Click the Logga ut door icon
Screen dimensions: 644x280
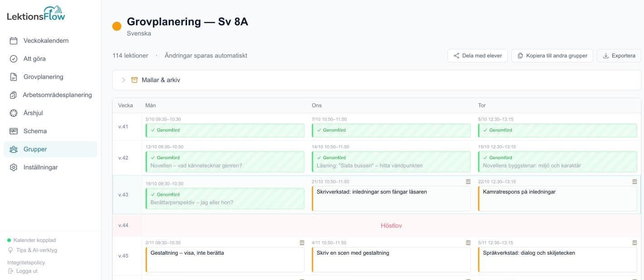point(10,271)
